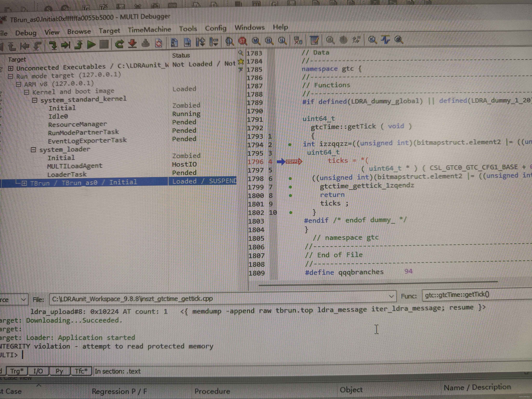Image resolution: width=532 pixels, height=399 pixels.
Task: Click the blue waveform toolbar icon
Action: click(385, 39)
